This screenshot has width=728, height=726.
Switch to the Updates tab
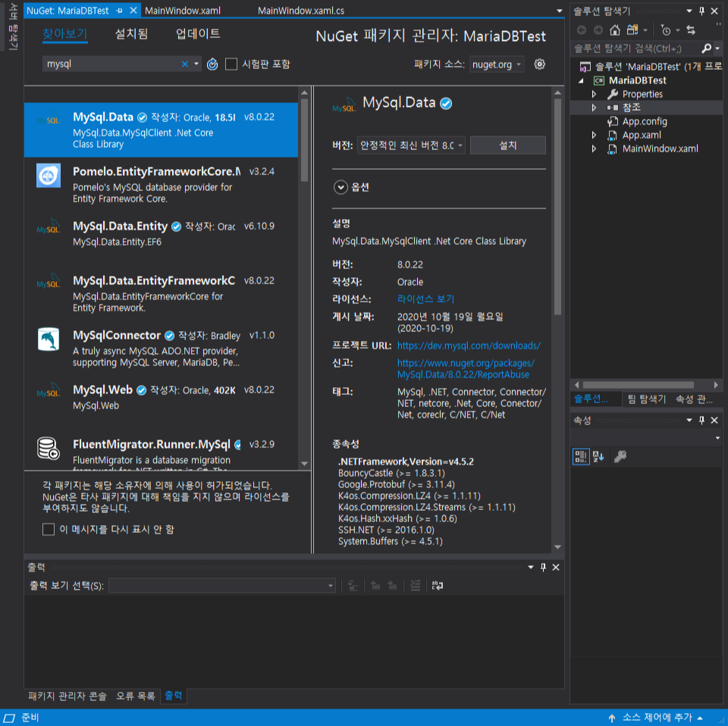pyautogui.click(x=198, y=34)
